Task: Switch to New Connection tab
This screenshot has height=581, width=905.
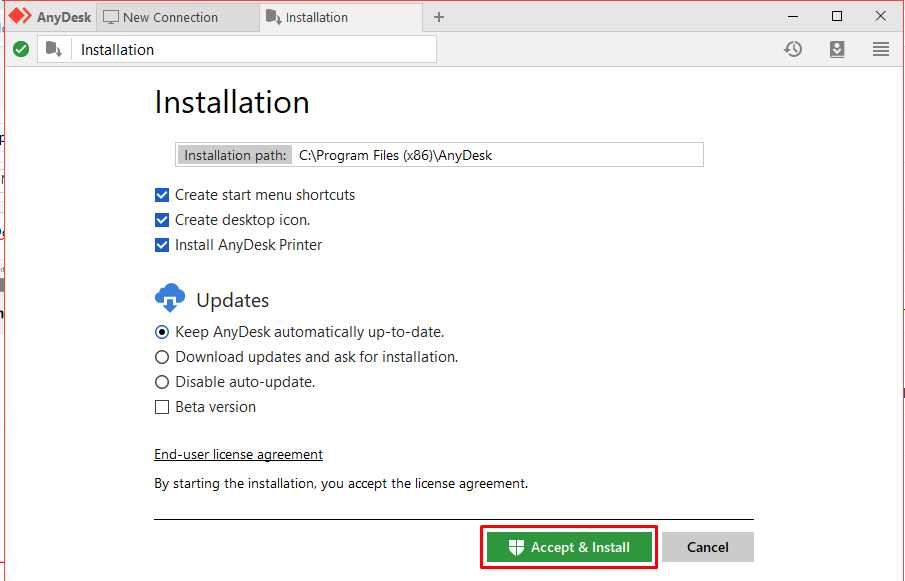Action: [178, 17]
